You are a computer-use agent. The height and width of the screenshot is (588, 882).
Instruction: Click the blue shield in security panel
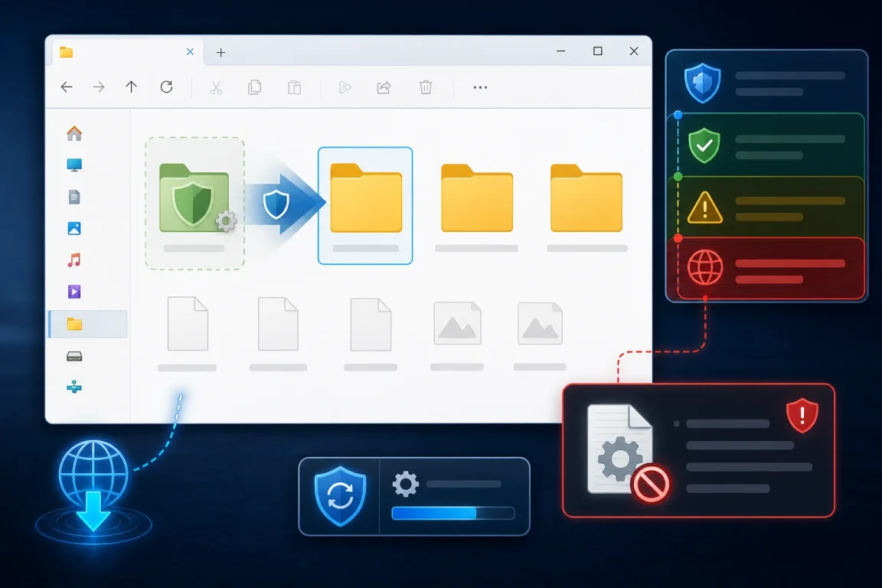tap(703, 83)
